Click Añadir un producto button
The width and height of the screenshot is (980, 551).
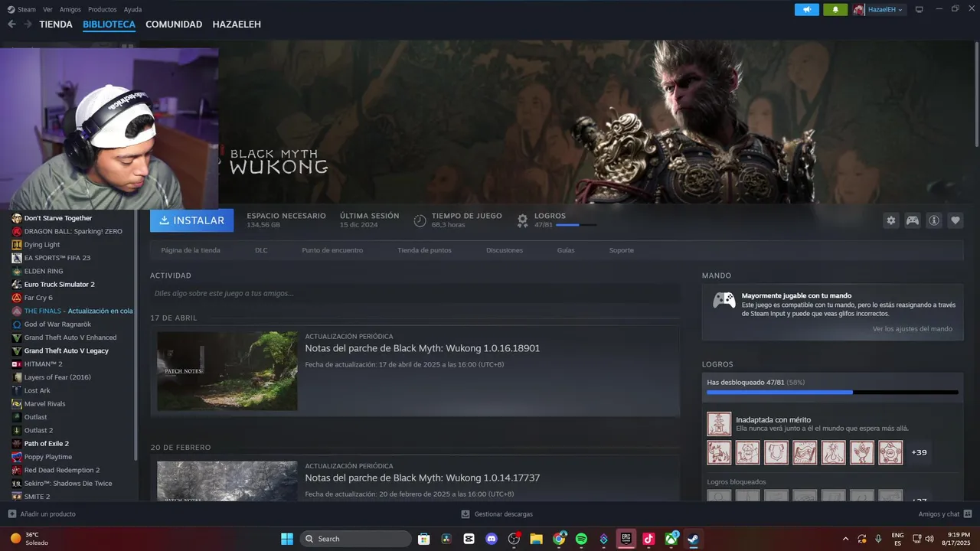(42, 514)
